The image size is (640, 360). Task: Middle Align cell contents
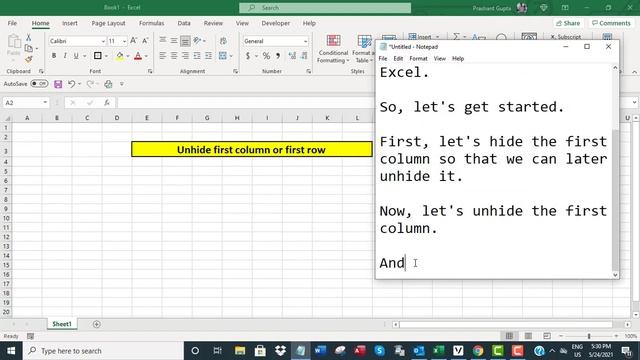174,40
